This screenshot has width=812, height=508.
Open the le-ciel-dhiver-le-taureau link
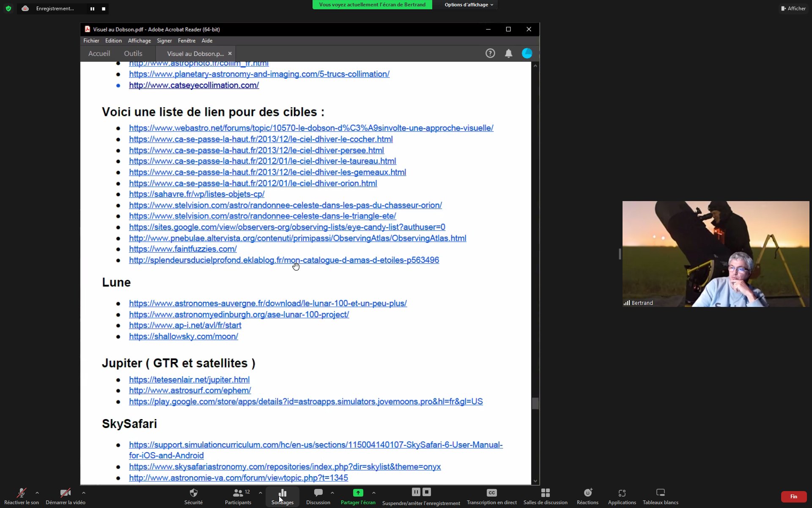(x=263, y=161)
